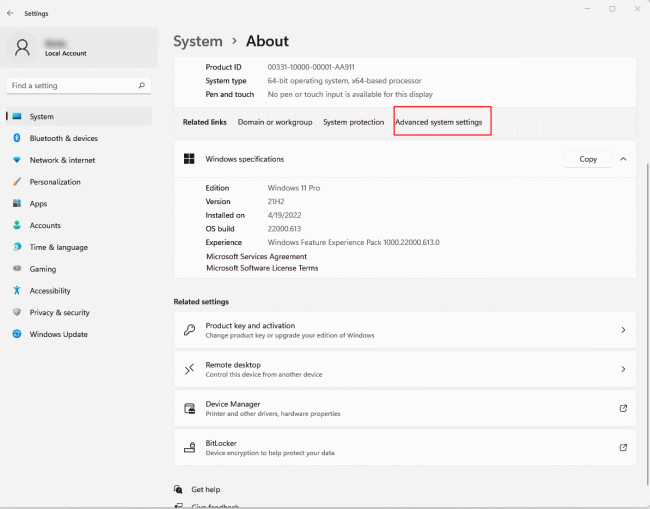
Task: Open Remote desktop settings arrow
Action: click(623, 369)
